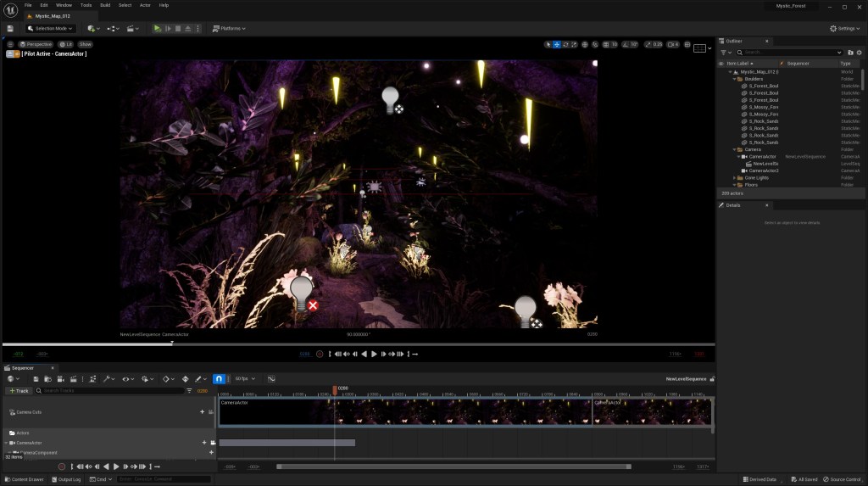This screenshot has width=868, height=486.
Task: Toggle rotation snap angle in viewport
Action: tap(625, 44)
